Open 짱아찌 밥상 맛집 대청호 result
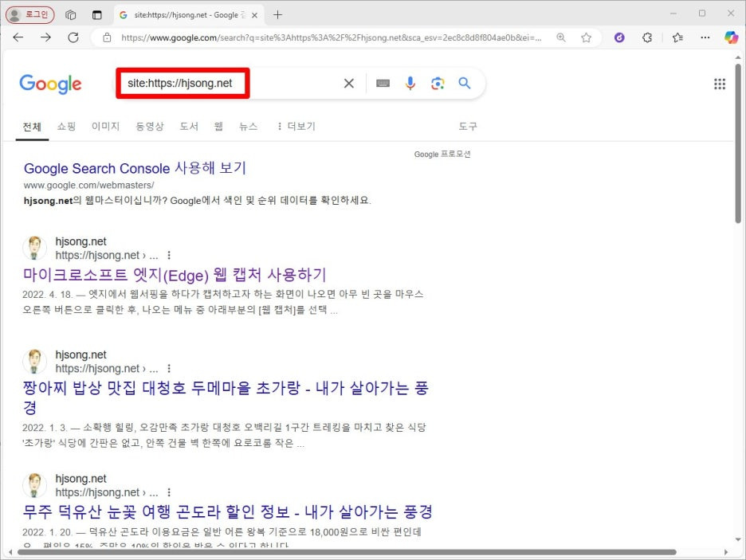746x560 pixels. pyautogui.click(x=226, y=397)
